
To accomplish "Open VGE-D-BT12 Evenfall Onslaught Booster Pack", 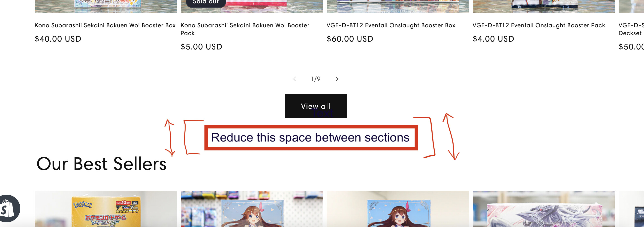I will pos(539,25).
